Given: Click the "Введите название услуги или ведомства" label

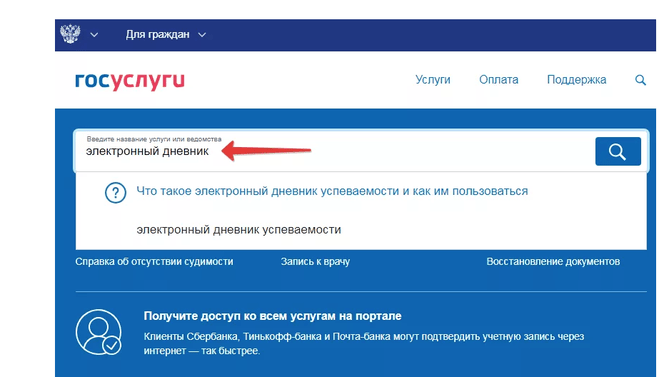Looking at the screenshot, I should click(154, 139).
